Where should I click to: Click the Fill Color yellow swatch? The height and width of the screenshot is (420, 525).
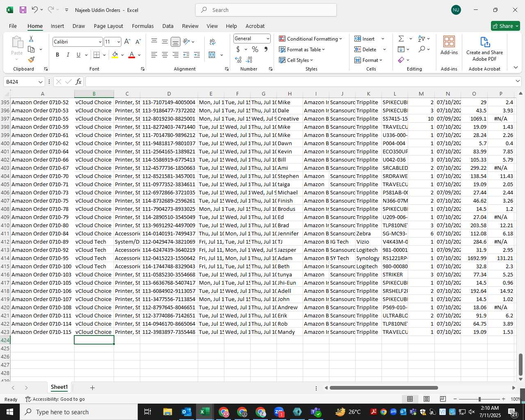click(115, 55)
